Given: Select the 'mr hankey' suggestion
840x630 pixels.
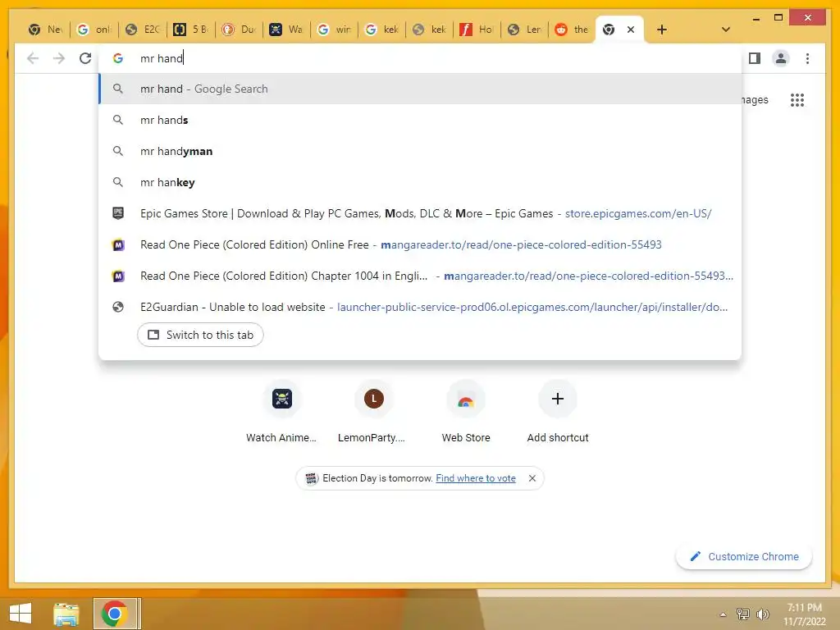Looking at the screenshot, I should (x=420, y=182).
